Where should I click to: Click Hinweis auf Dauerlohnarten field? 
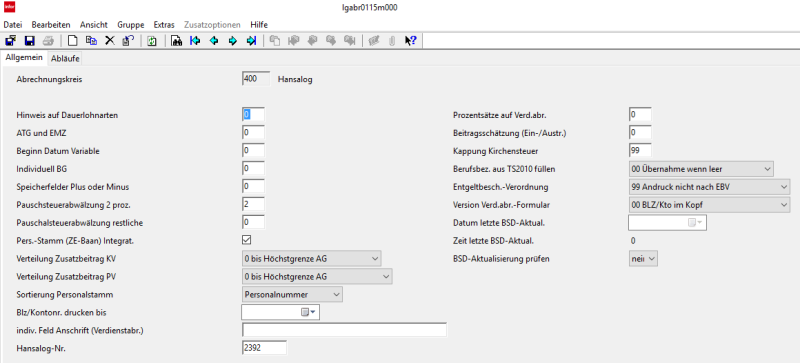(x=253, y=115)
